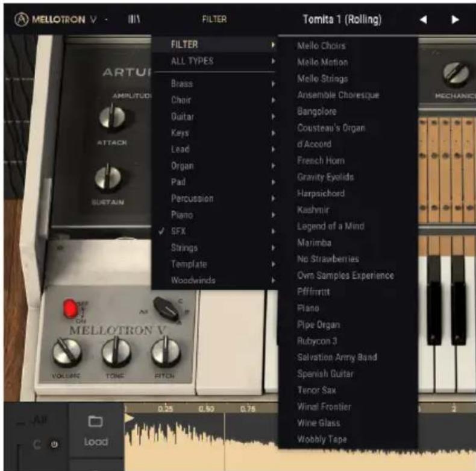Adjust the Sustain knob
The width and height of the screenshot is (476, 471).
click(108, 178)
